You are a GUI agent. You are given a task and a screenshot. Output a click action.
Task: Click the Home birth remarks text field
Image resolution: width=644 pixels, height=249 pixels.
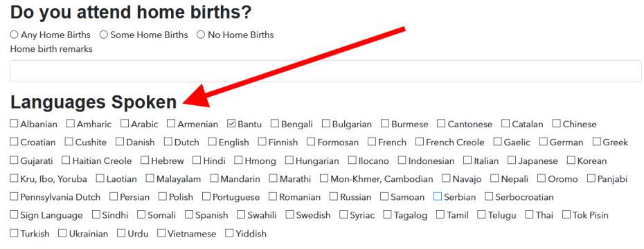tap(325, 71)
